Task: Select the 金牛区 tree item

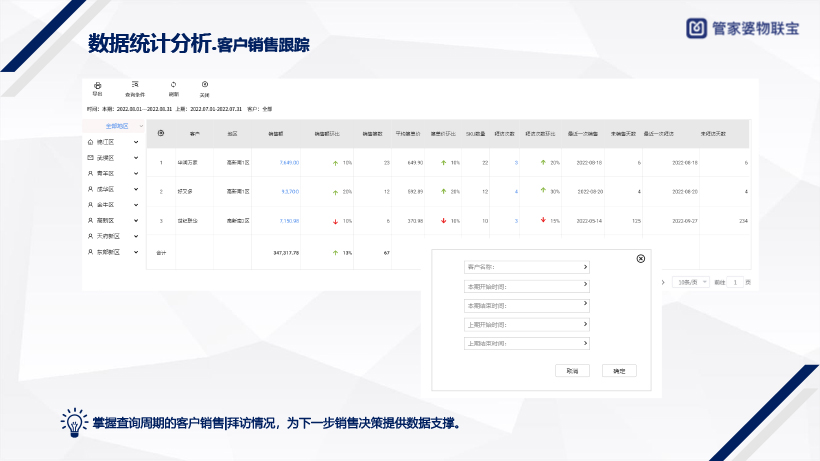Action: 107,205
